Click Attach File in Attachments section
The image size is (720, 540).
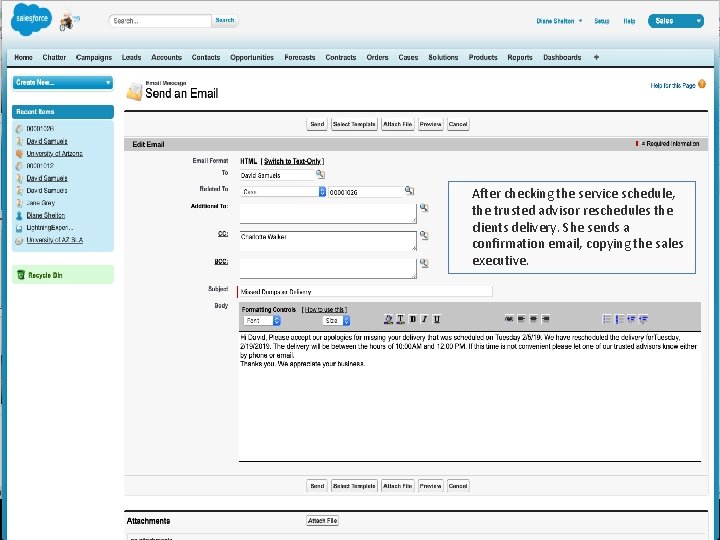[322, 521]
